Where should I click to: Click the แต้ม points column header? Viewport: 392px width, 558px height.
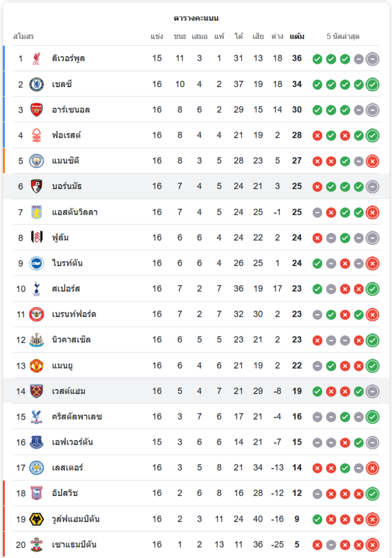pyautogui.click(x=297, y=37)
